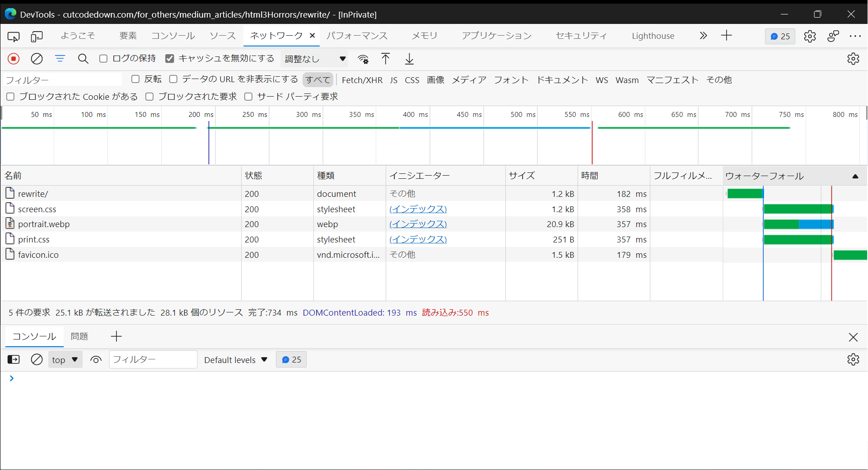Screen dimensions: 868x470
Task: Check ブロックされた Cookie がある
Action: pyautogui.click(x=10, y=97)
